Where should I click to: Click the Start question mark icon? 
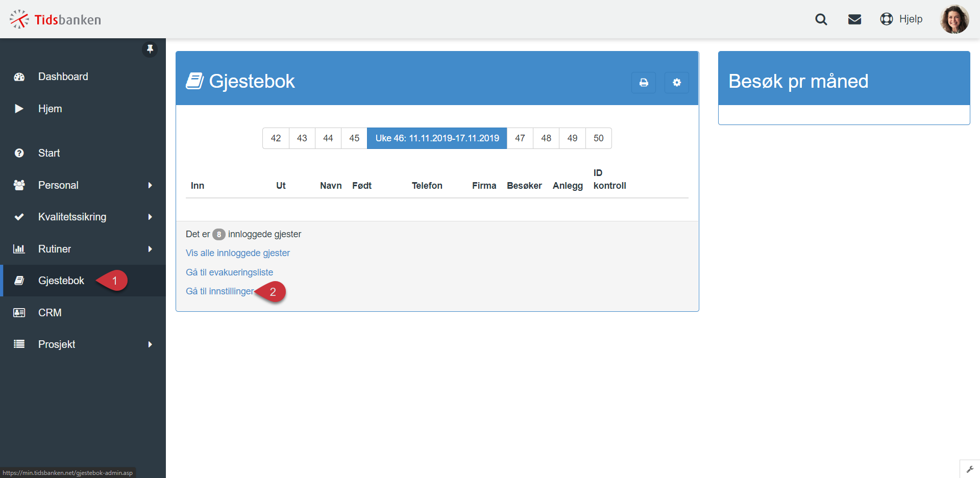pyautogui.click(x=19, y=153)
